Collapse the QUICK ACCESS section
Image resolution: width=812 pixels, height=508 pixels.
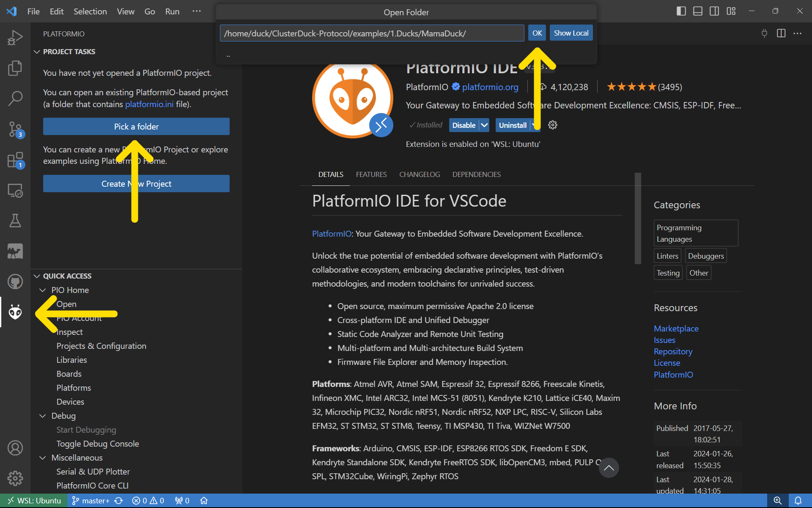(37, 276)
